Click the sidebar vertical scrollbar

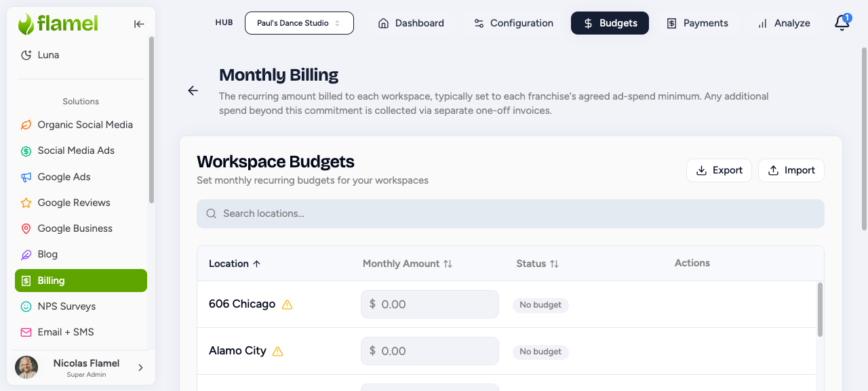coord(151,120)
